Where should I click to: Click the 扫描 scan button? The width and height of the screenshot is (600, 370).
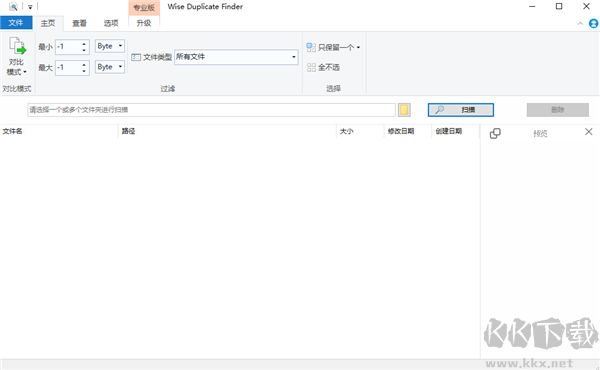click(461, 110)
